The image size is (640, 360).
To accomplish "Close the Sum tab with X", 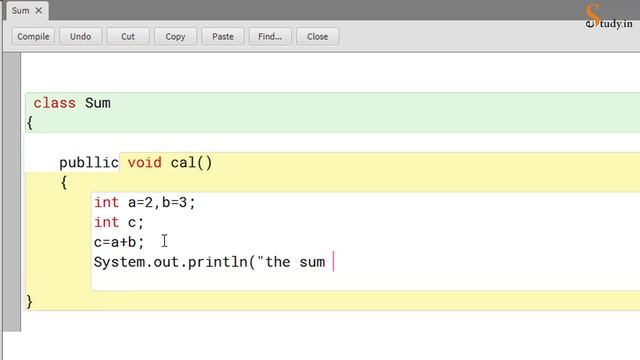I will pyautogui.click(x=39, y=11).
